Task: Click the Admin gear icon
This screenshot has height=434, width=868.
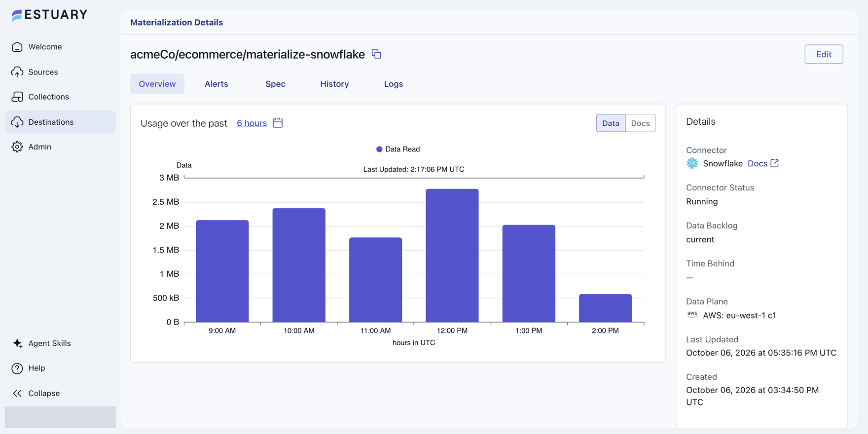Action: point(17,147)
